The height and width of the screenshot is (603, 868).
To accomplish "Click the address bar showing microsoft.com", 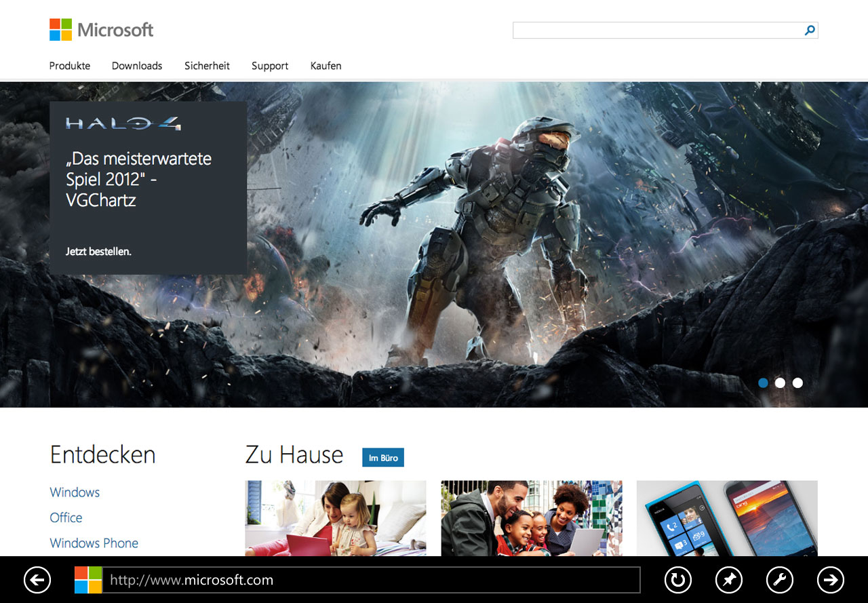I will tap(371, 580).
